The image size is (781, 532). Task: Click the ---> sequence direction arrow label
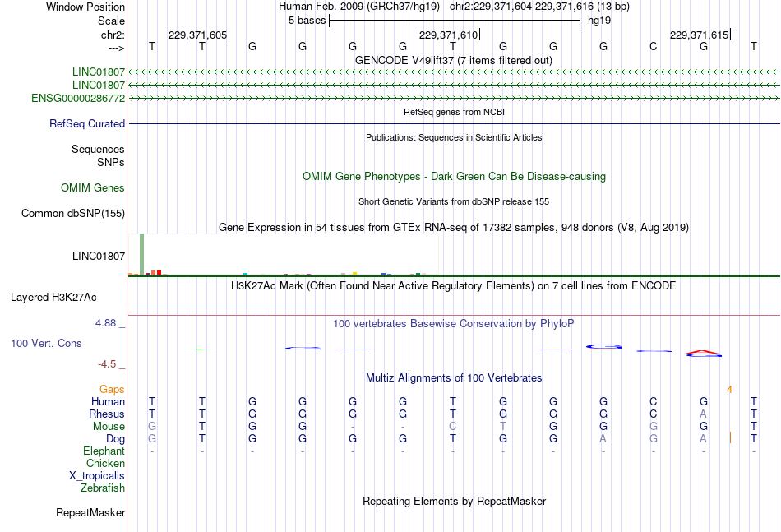pos(116,48)
